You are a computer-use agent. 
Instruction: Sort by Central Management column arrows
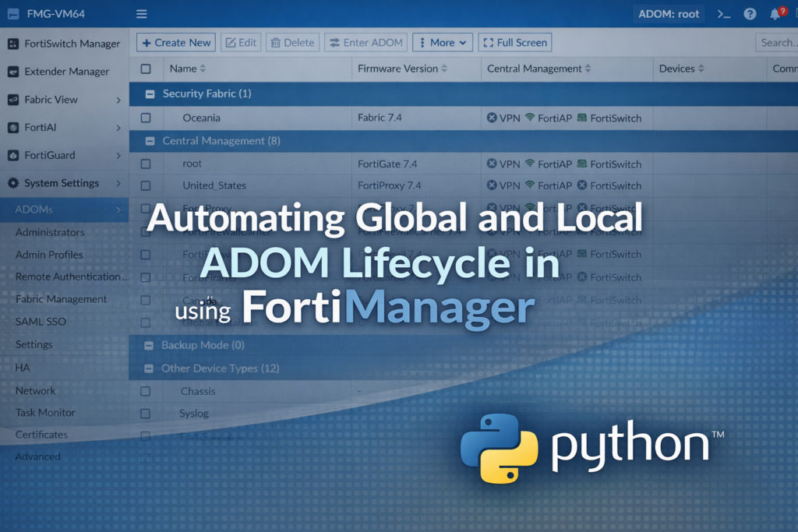[x=588, y=69]
